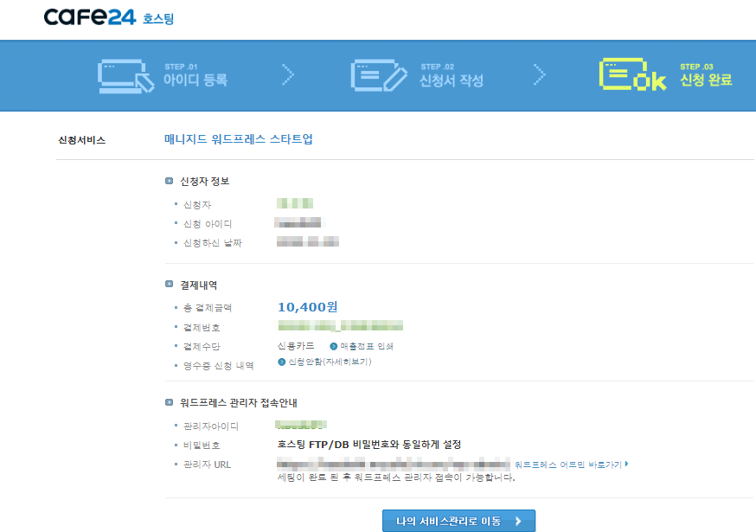
Task: Click the 나의 서비스관리로 이동 button
Action: 458,521
